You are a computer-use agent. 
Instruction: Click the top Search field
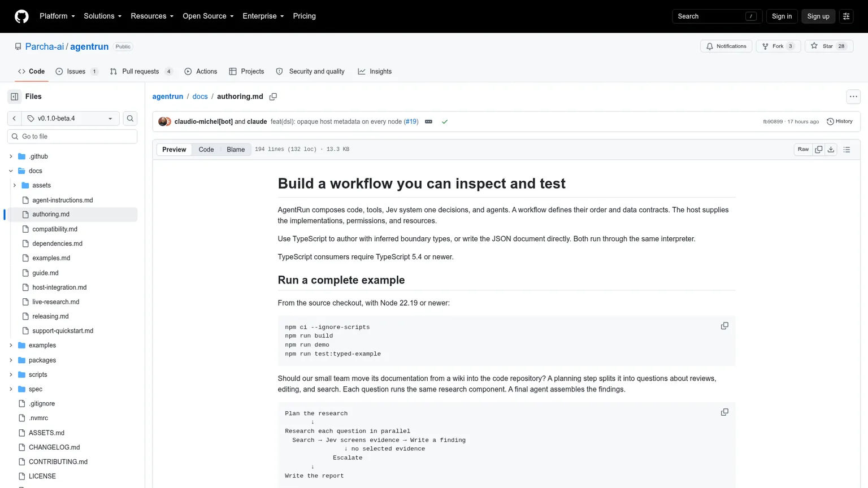pyautogui.click(x=717, y=16)
